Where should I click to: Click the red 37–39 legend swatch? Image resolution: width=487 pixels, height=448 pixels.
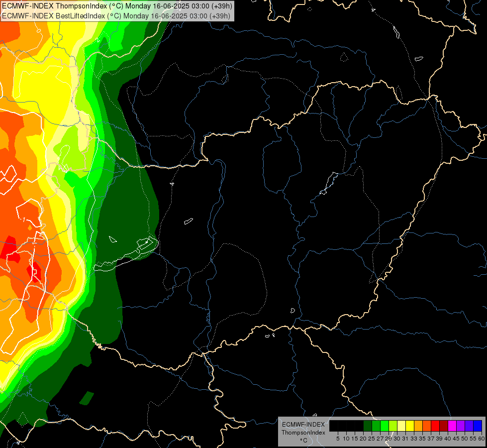[435, 426]
